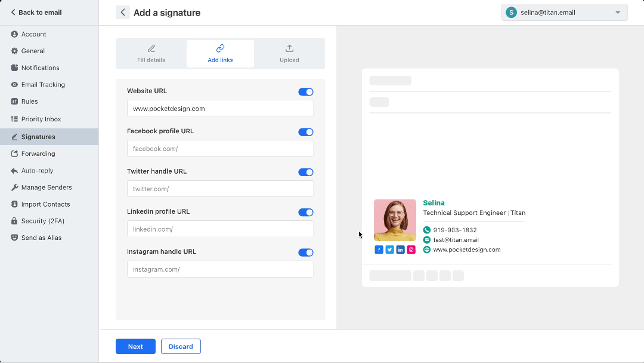The image size is (644, 363).
Task: Click the Twitter icon in signature preview
Action: [x=390, y=250]
